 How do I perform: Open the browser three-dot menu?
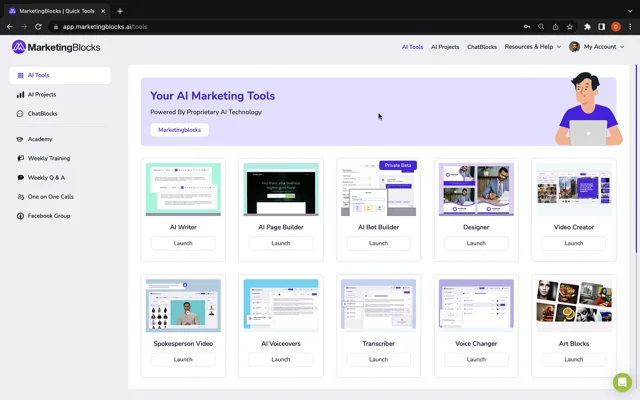pyautogui.click(x=630, y=27)
